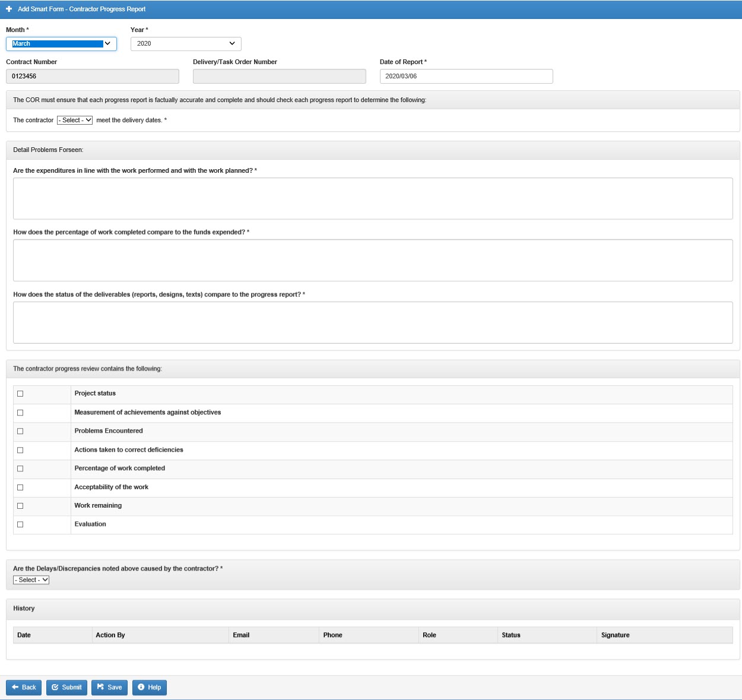
Task: Enable the Problems Encountered checkbox
Action: (20, 431)
